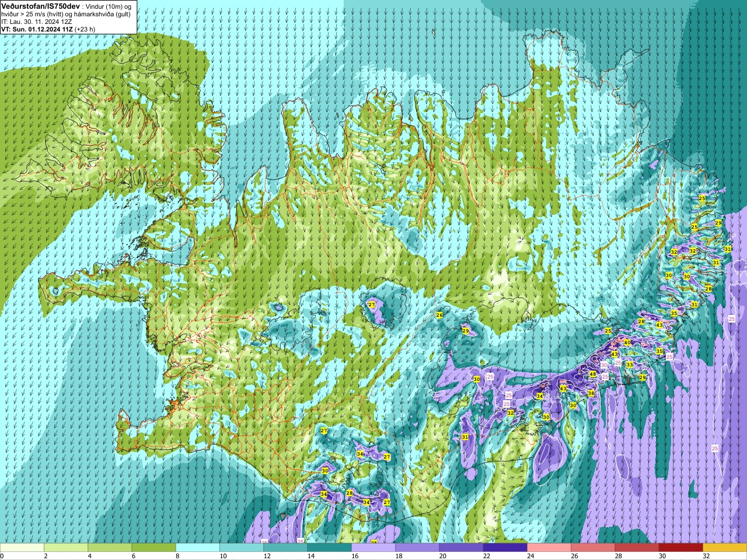
Task: Click the yellow '40' peak gust label
Action: 627,342
